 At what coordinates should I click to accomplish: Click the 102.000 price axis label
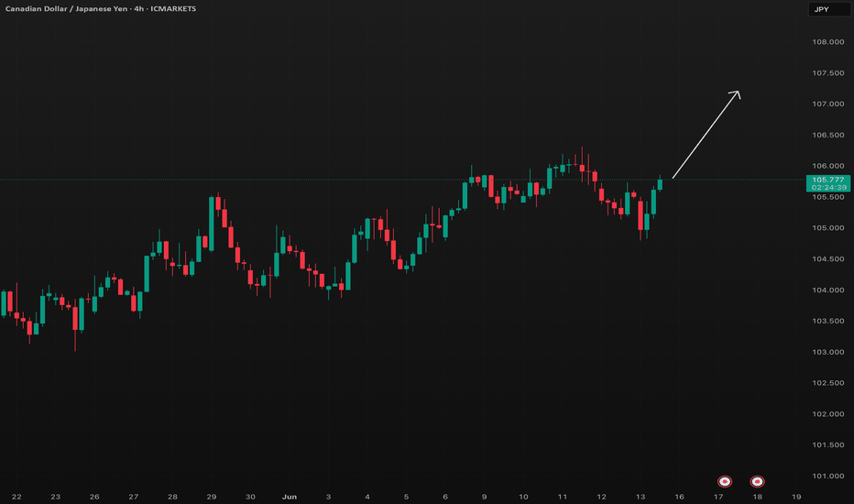point(827,414)
